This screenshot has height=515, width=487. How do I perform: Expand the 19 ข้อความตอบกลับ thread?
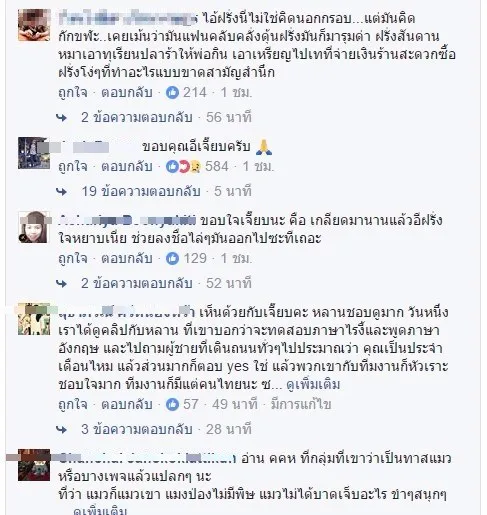point(141,191)
